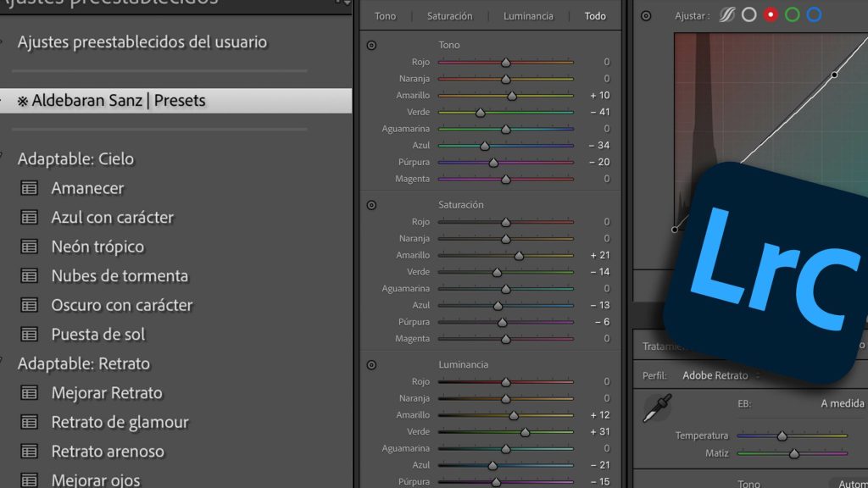
Task: Select the green channel curve circle
Action: [x=793, y=14]
